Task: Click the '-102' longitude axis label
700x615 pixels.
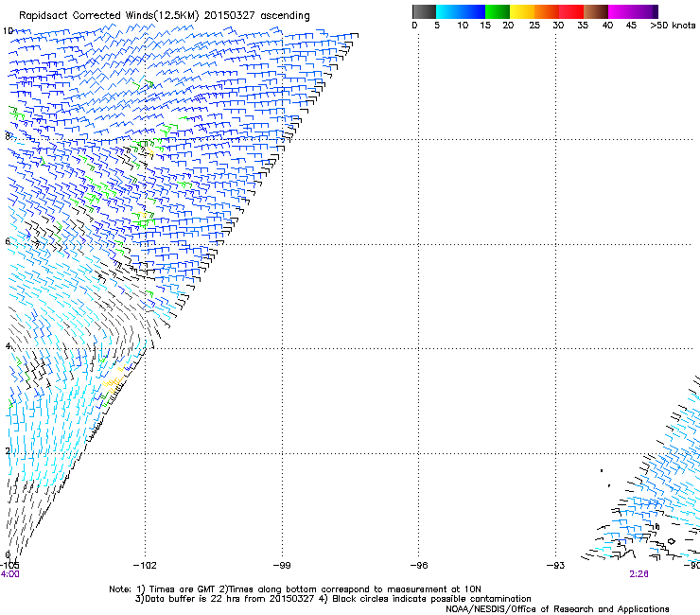Action: coord(145,566)
